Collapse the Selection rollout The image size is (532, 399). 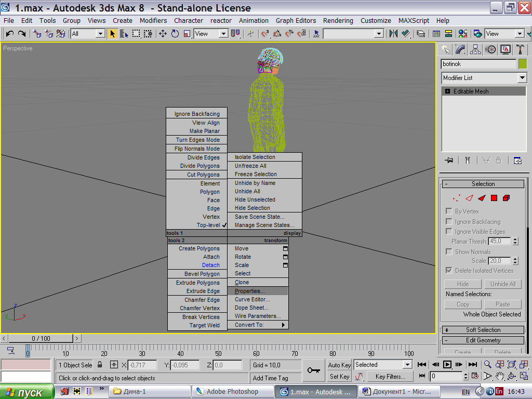483,184
